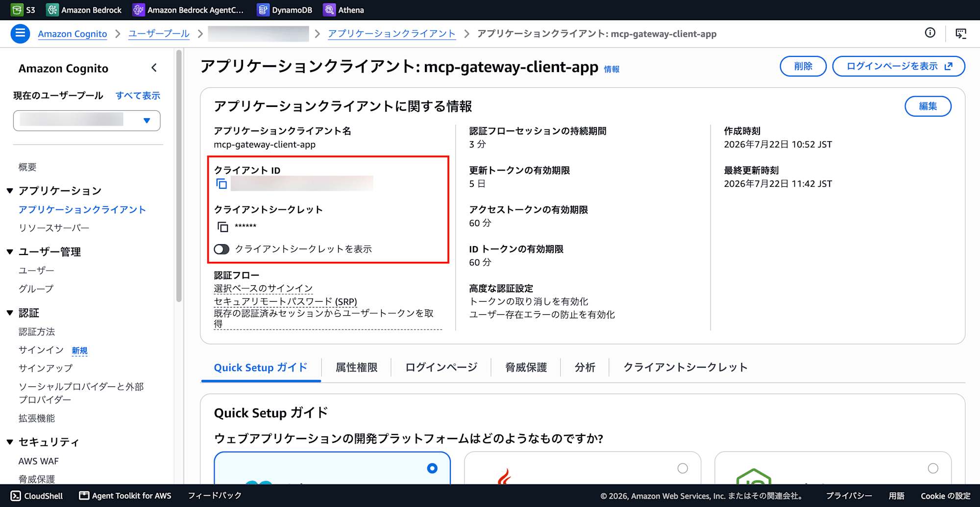Collapse the ユーザー管理 sidebar section

click(x=10, y=252)
